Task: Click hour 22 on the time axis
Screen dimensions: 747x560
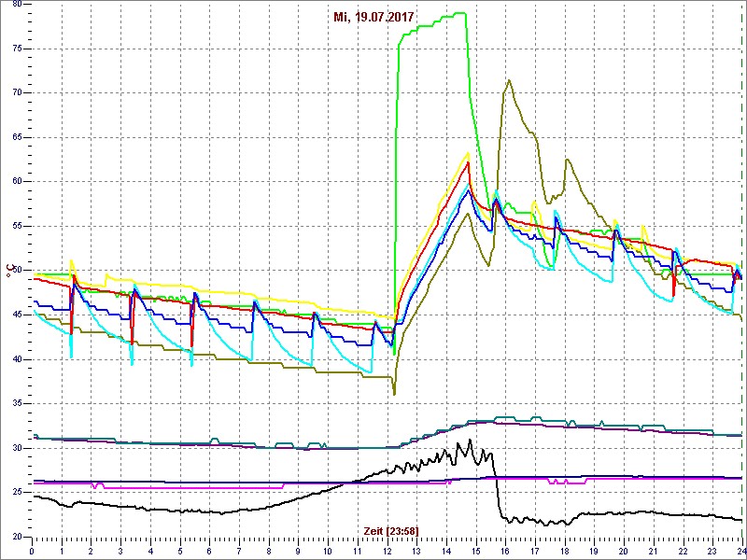Action: pos(683,551)
